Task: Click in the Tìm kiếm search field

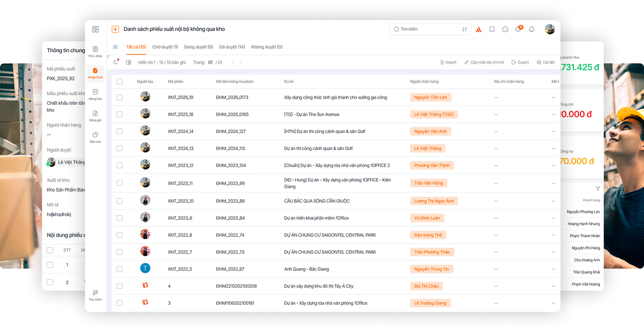Action: tap(428, 29)
